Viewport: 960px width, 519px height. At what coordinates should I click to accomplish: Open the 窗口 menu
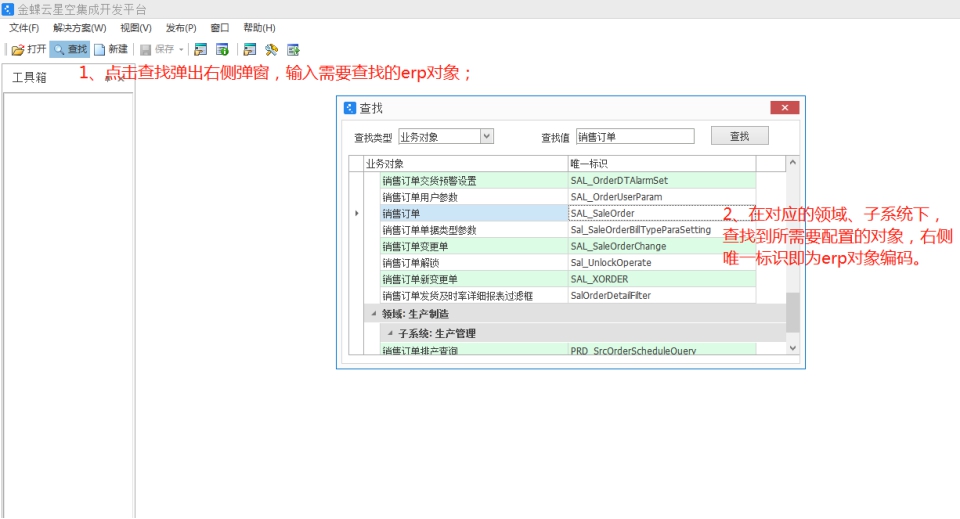pyautogui.click(x=220, y=28)
